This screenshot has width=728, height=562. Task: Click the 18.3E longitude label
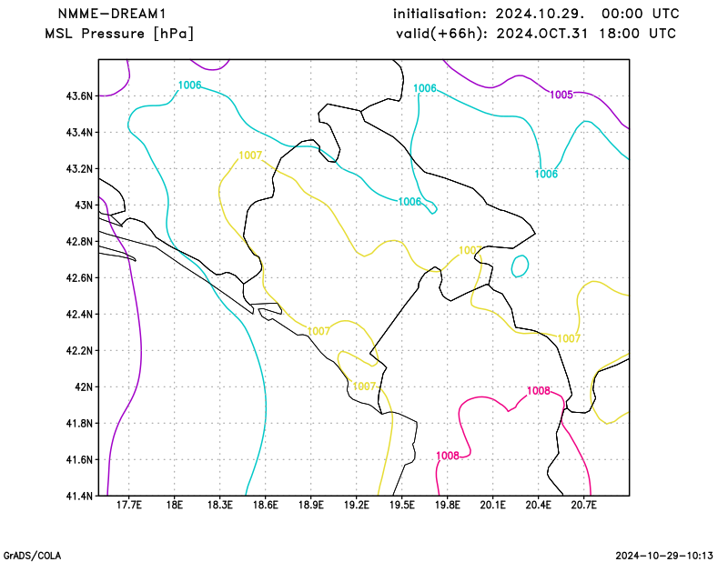(x=219, y=505)
